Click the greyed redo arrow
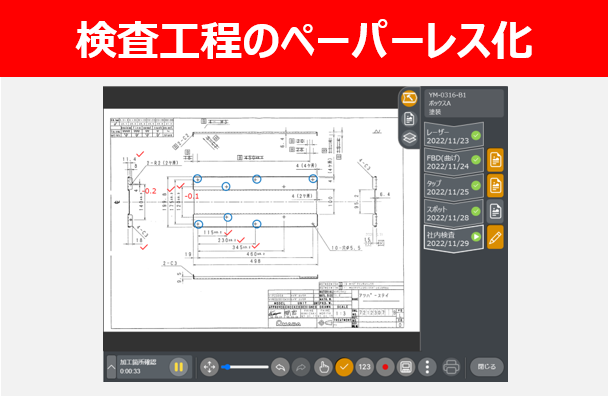 point(301,367)
